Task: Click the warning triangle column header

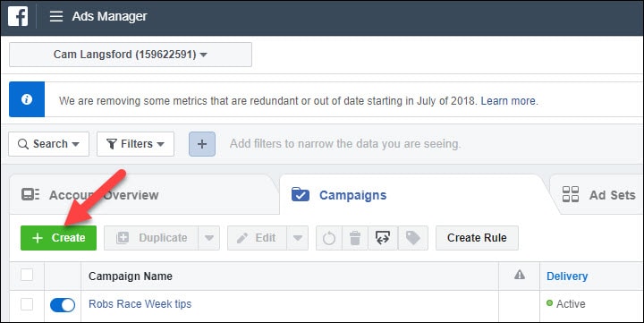Action: click(520, 275)
